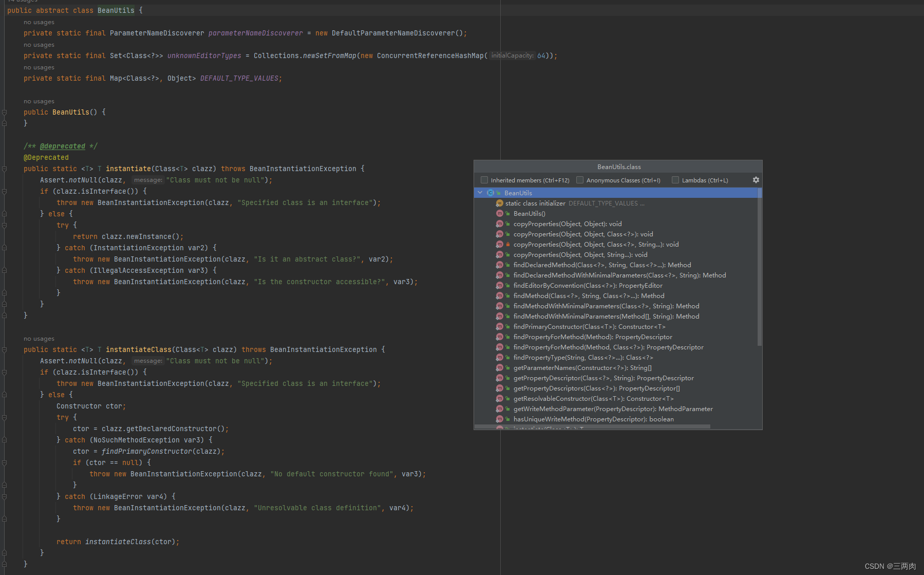This screenshot has width=924, height=575.
Task: Click the orange lock private-visibility icon
Action: click(507, 244)
